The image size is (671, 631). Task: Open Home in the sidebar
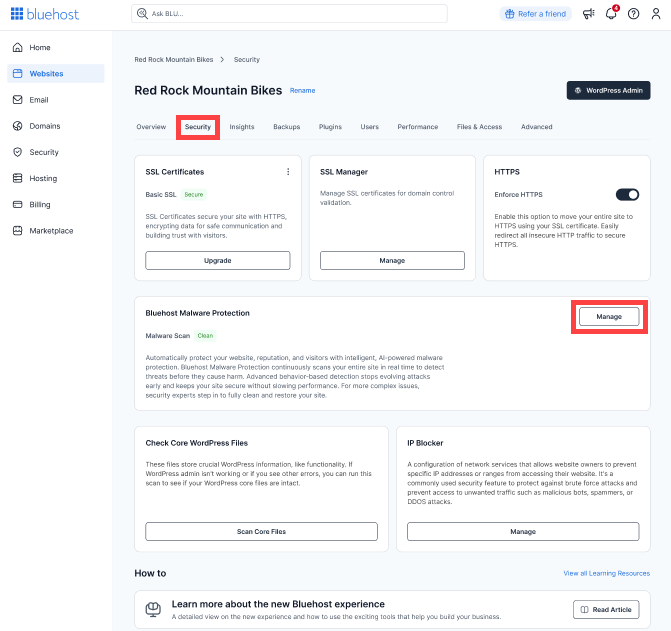point(56,47)
